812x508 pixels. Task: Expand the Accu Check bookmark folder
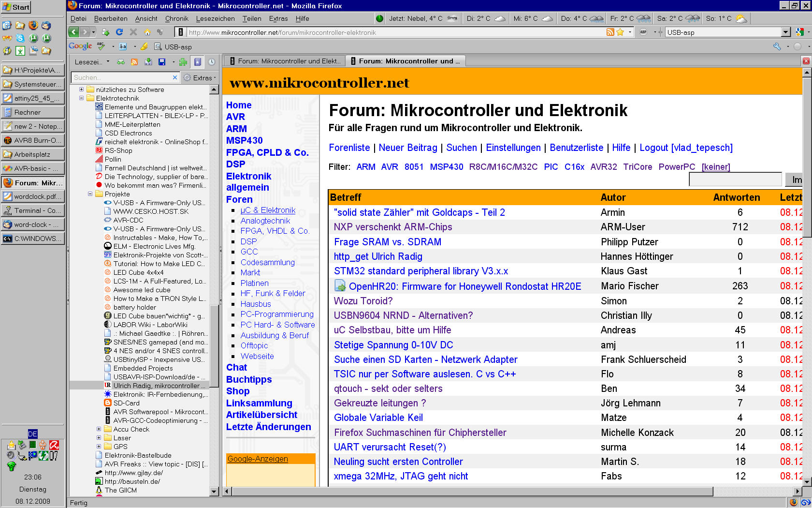pos(99,429)
